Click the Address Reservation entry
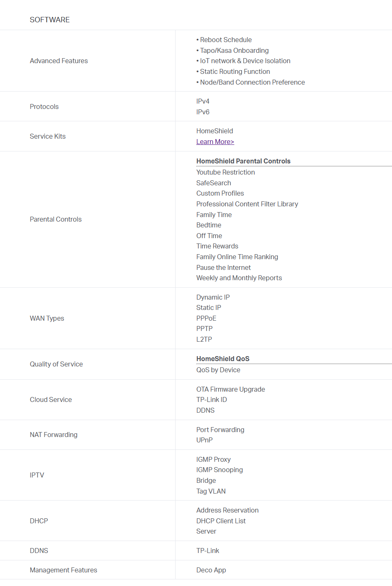This screenshot has height=586, width=392. point(227,510)
